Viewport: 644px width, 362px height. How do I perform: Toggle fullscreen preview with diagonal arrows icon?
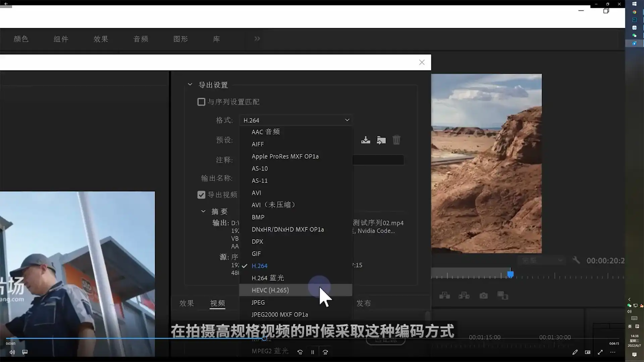[600, 352]
